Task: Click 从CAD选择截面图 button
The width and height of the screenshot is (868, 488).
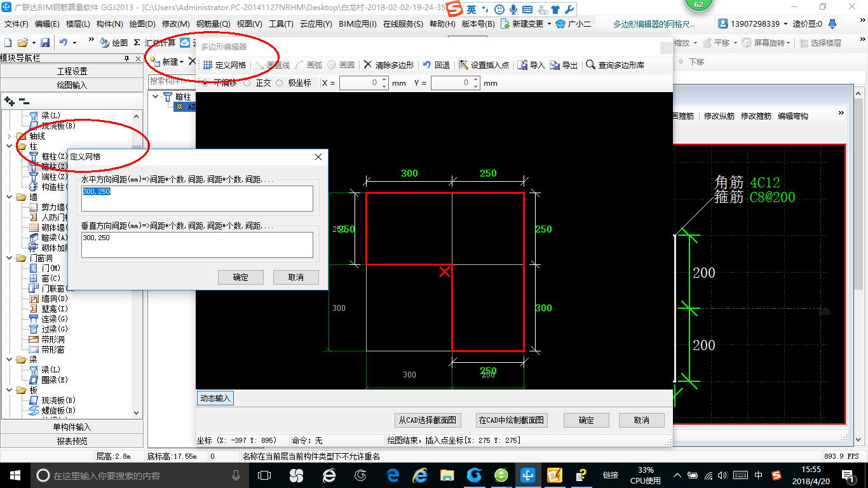Action: [x=427, y=420]
